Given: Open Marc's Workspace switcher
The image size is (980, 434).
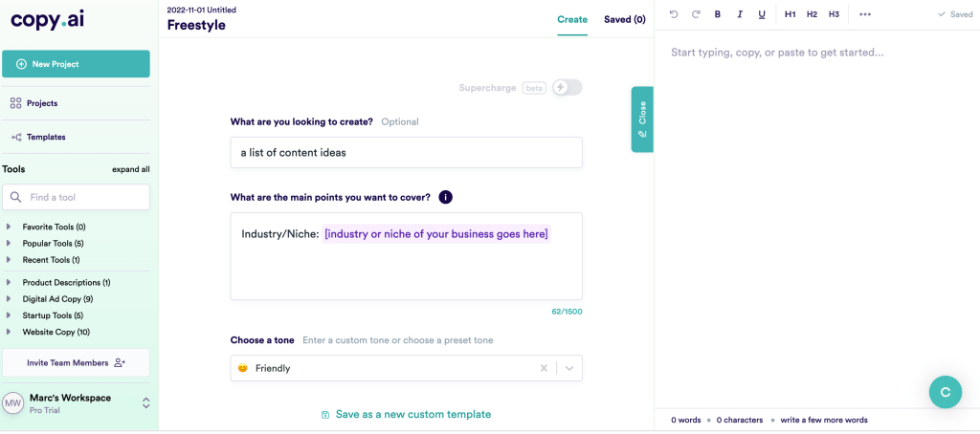Looking at the screenshot, I should [145, 403].
